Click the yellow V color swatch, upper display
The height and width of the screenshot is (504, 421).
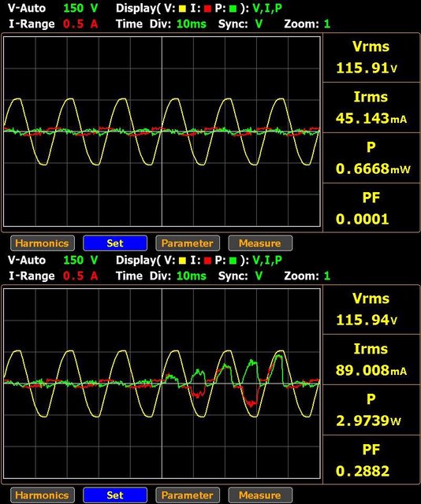point(182,9)
